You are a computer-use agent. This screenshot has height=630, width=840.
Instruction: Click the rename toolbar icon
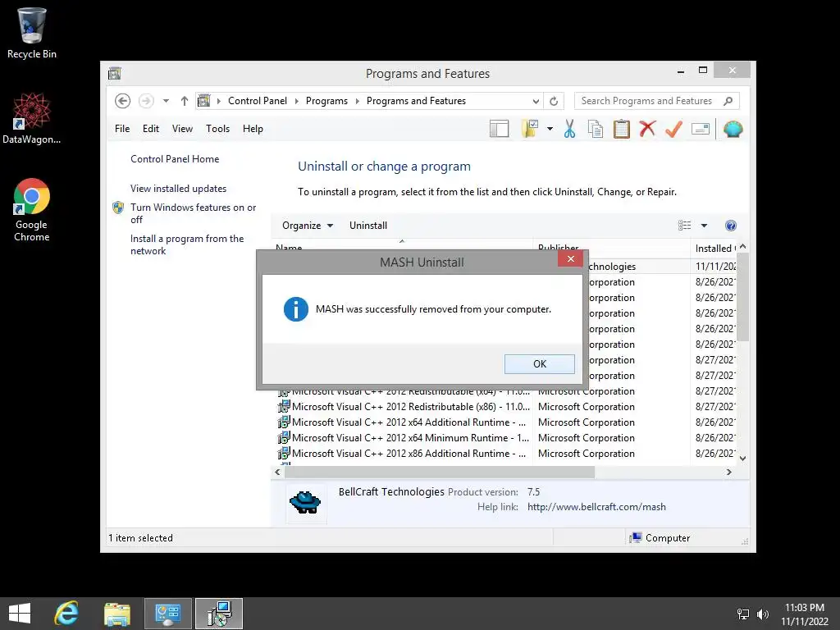click(701, 129)
